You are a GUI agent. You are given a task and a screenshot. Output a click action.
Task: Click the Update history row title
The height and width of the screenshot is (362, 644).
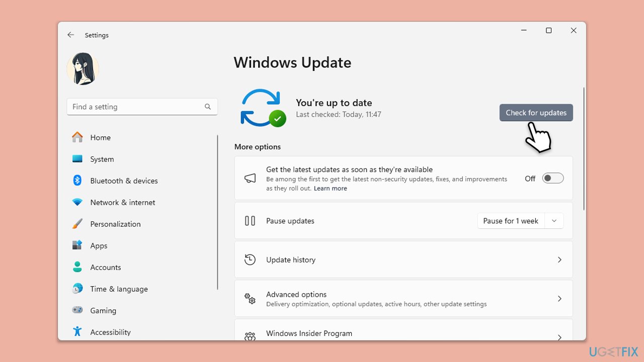click(x=291, y=259)
